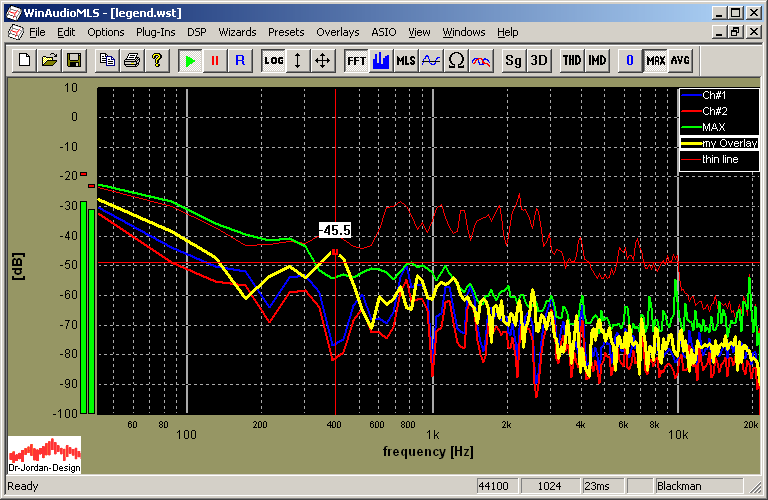Toggle LOG frequency scale button
768x500 pixels.
pos(273,60)
